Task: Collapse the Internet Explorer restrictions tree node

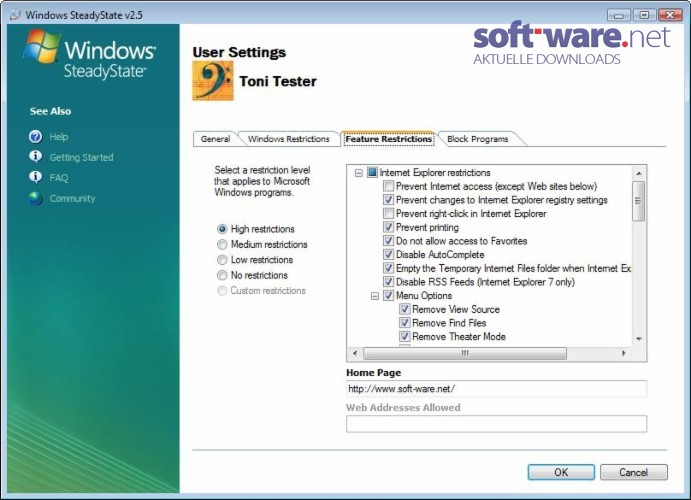Action: (359, 173)
